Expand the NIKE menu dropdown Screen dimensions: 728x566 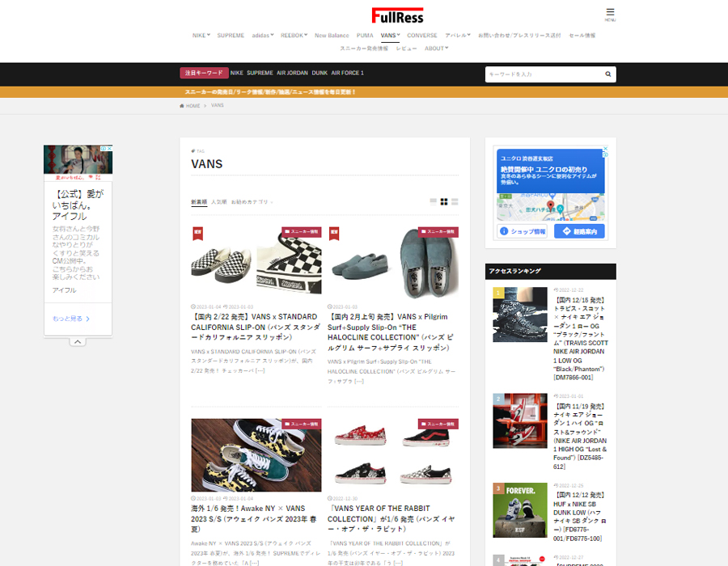(x=201, y=36)
